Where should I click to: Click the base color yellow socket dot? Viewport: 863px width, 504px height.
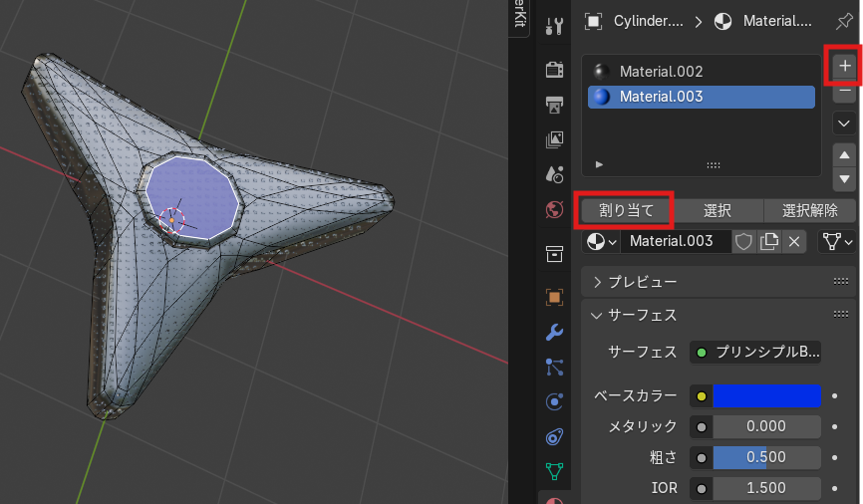(702, 396)
